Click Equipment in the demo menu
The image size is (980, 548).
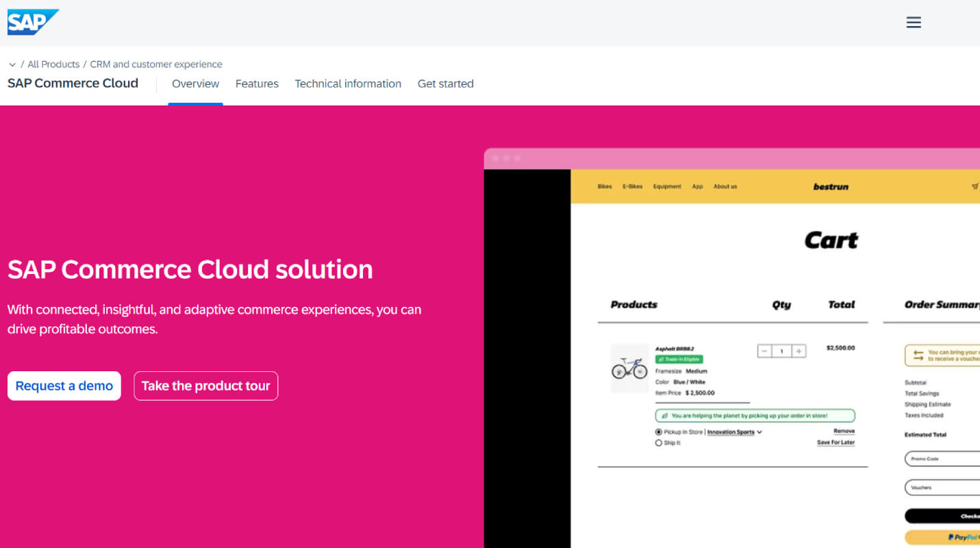pyautogui.click(x=667, y=186)
